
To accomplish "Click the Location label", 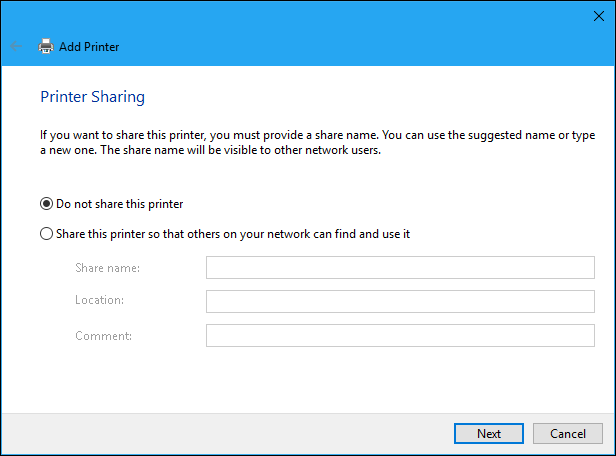I will point(99,301).
